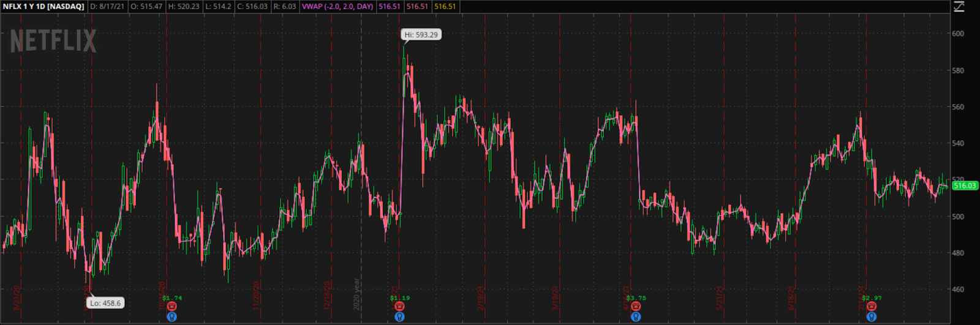Click the $3.75 earnings per share label
Viewport: 980px width, 325px height.
(x=636, y=298)
